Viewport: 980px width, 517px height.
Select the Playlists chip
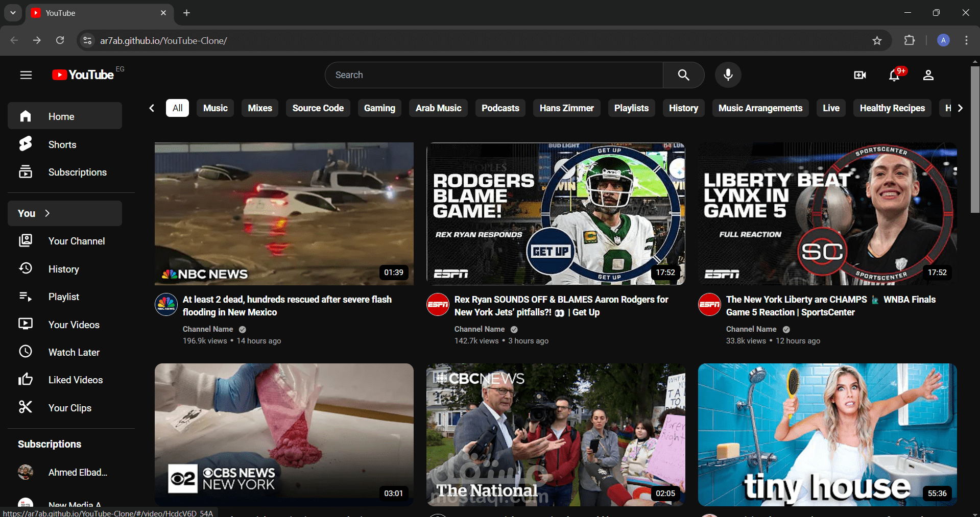(631, 108)
